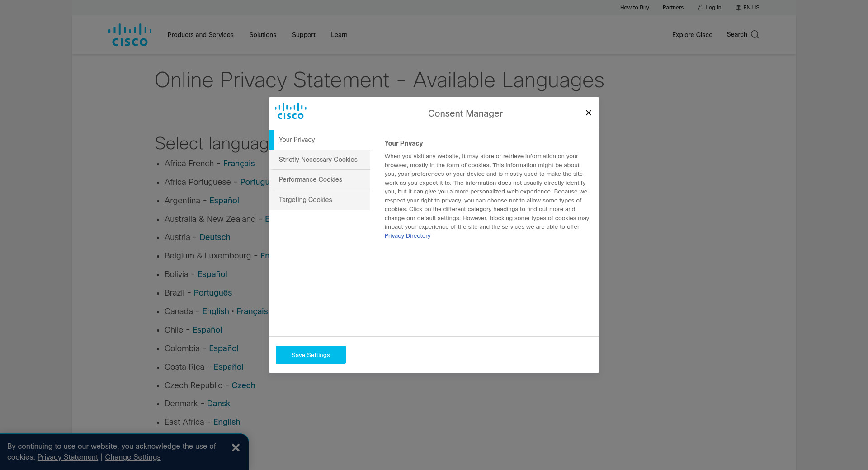868x470 pixels.
Task: Open Colombia Español link
Action: coord(224,348)
